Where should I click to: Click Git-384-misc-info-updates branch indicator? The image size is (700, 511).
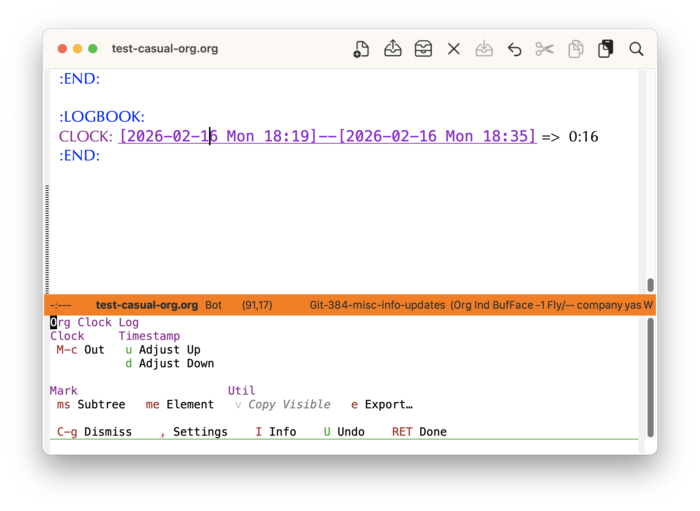coord(377,305)
